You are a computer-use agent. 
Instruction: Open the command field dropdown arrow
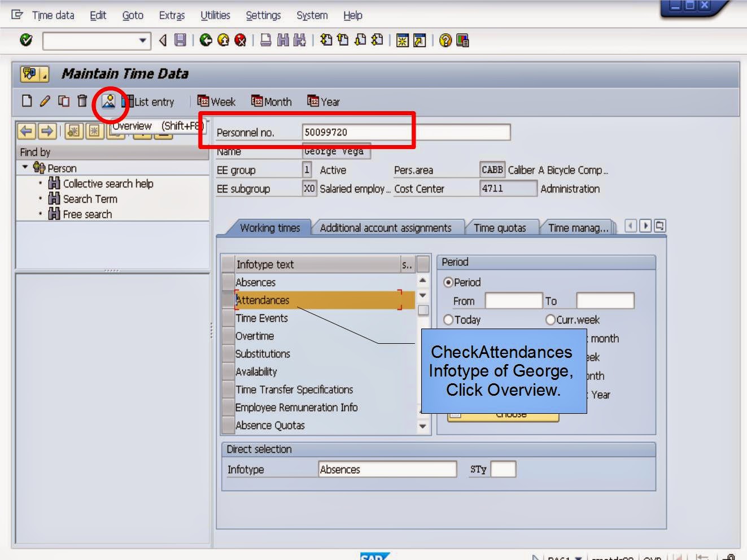143,40
